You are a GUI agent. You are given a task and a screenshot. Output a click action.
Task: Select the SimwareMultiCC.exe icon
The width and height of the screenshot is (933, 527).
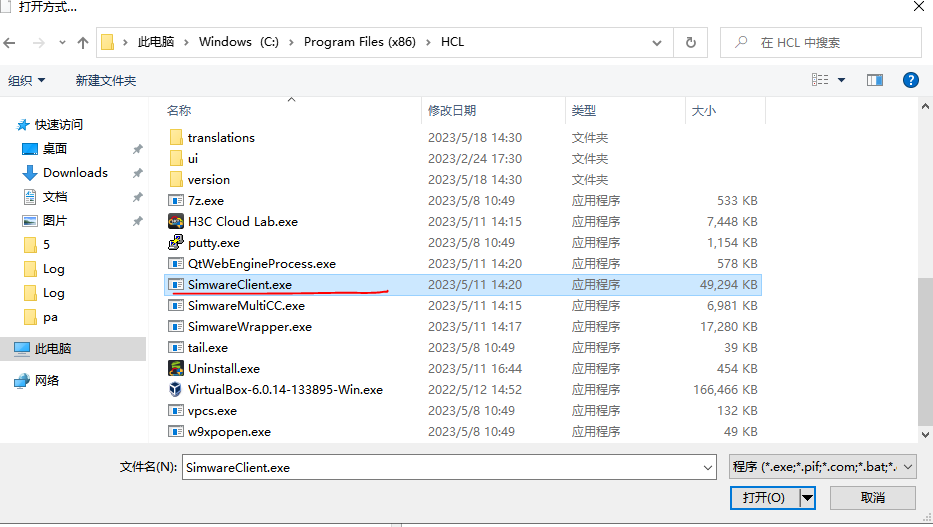coord(176,306)
